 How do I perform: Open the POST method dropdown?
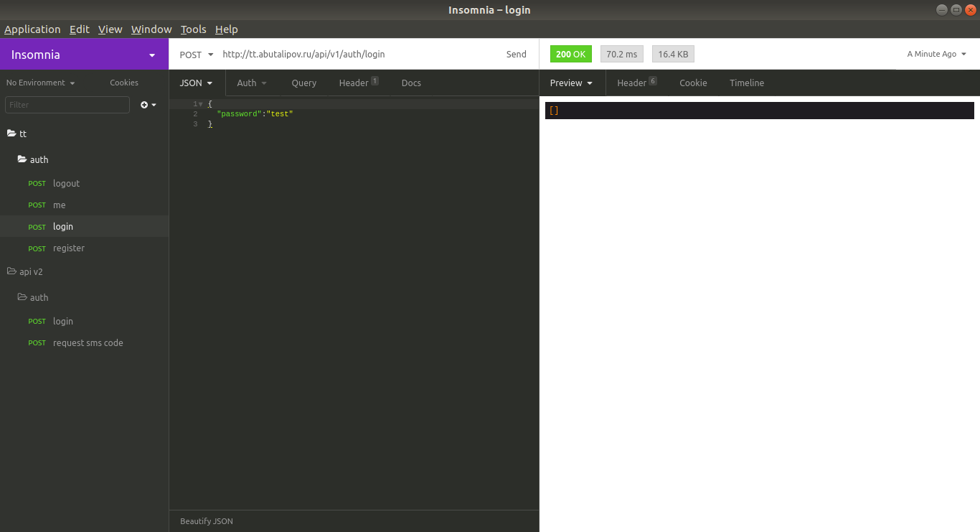pos(197,55)
